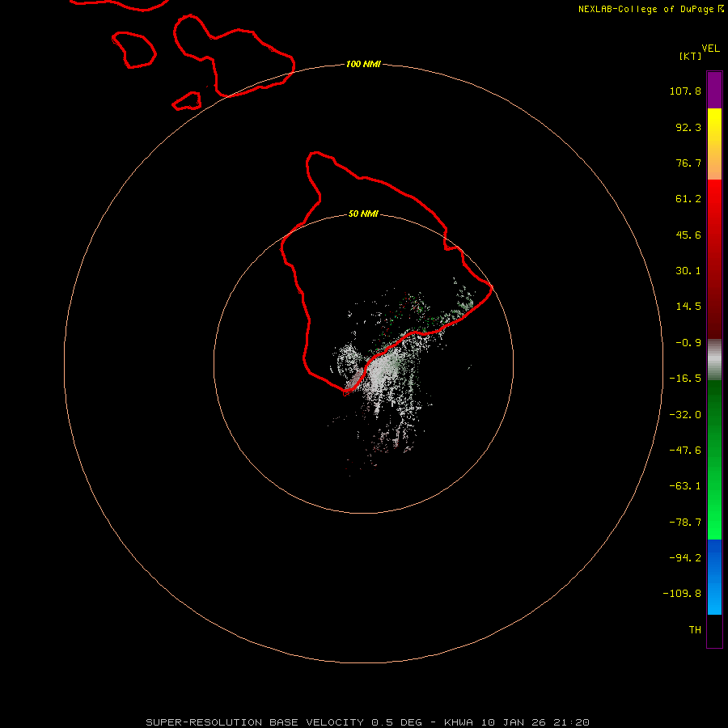The height and width of the screenshot is (728, 728).
Task: Click the blue segment of velocity color bar
Action: coord(714,577)
